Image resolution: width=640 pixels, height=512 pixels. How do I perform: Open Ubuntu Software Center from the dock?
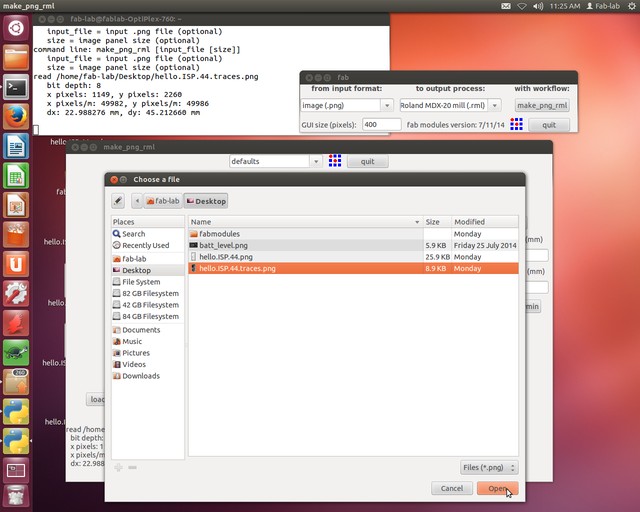click(x=16, y=234)
